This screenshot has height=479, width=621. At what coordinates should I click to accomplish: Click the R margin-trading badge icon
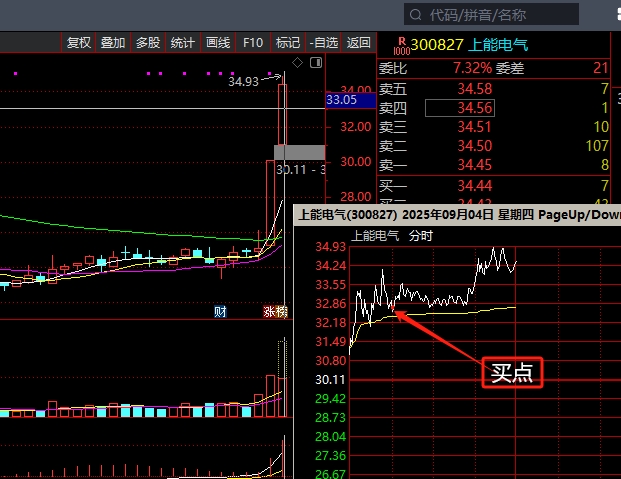click(402, 46)
